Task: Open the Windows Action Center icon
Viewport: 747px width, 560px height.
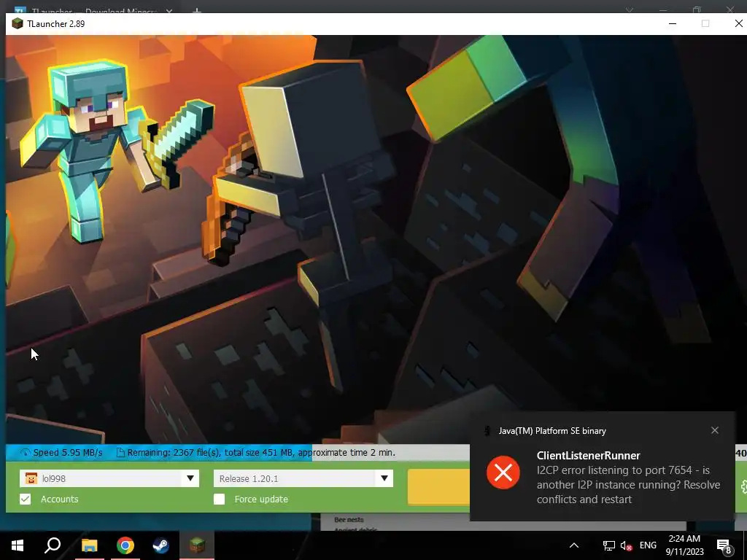Action: (724, 545)
